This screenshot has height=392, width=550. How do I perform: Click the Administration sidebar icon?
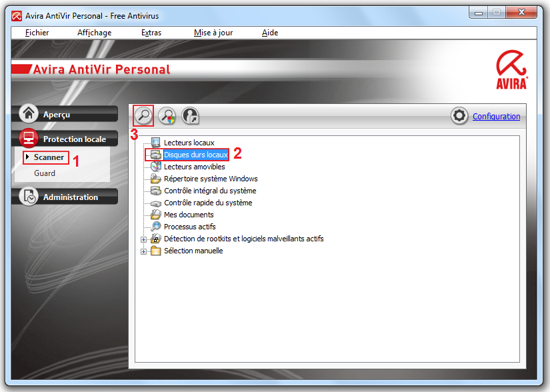pos(28,196)
